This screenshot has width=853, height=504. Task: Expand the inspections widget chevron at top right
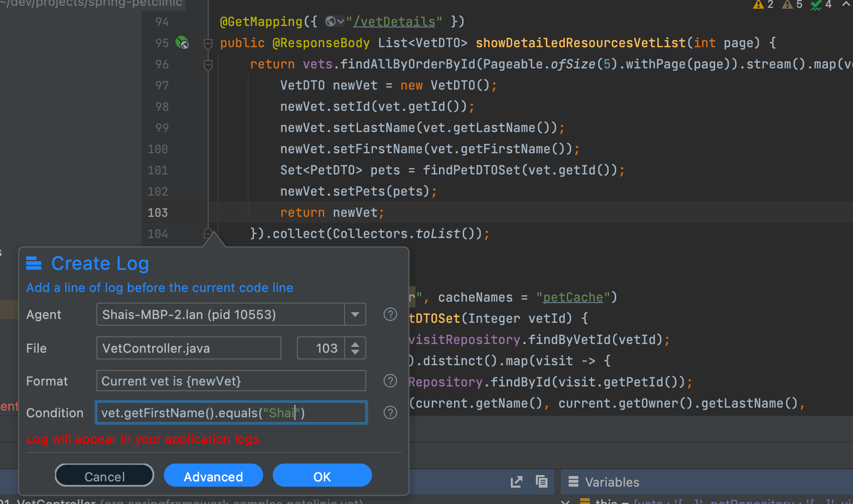(x=846, y=4)
